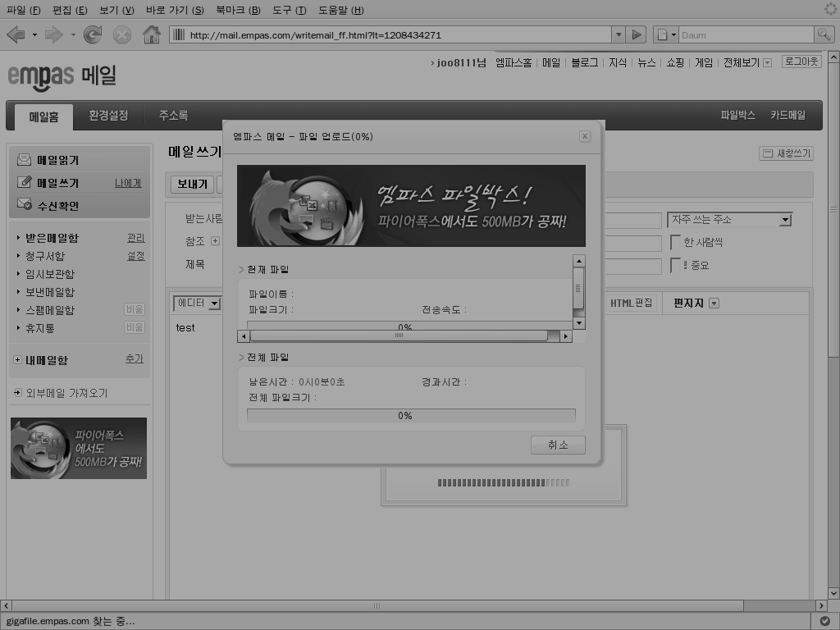Open the Forward history dropdown arrow

pos(73,35)
